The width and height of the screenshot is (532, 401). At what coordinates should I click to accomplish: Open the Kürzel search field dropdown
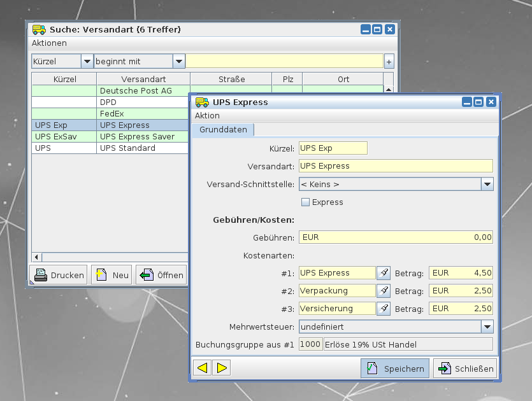coord(87,62)
